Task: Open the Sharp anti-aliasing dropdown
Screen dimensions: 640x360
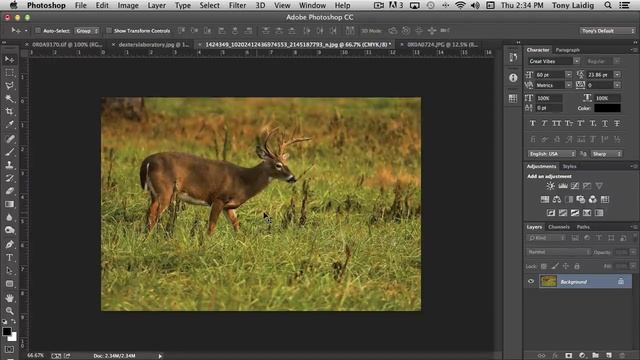Action: [607, 154]
